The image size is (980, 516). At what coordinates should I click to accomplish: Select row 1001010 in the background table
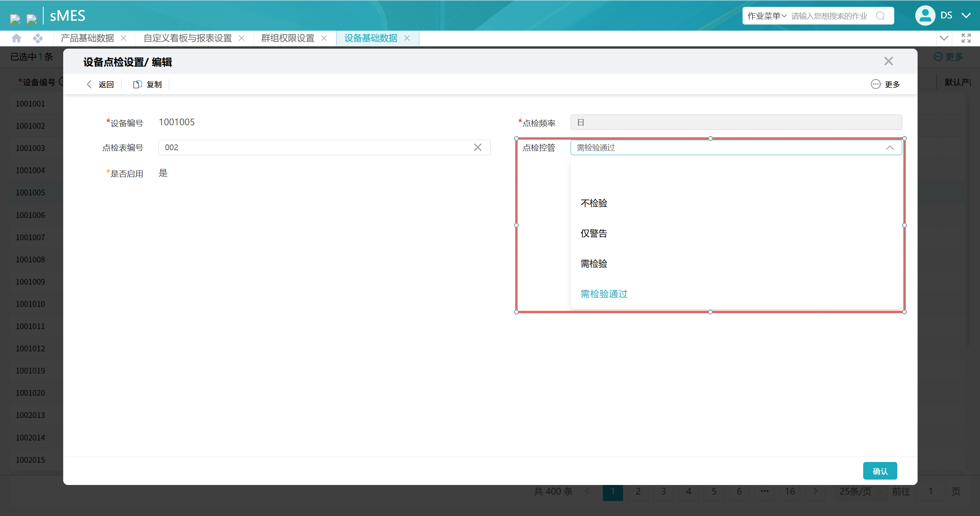[x=30, y=304]
